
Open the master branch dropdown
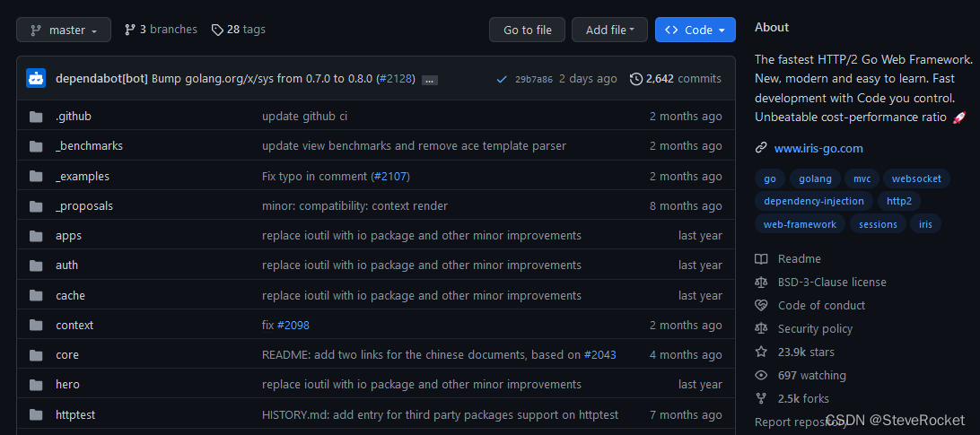click(x=64, y=30)
